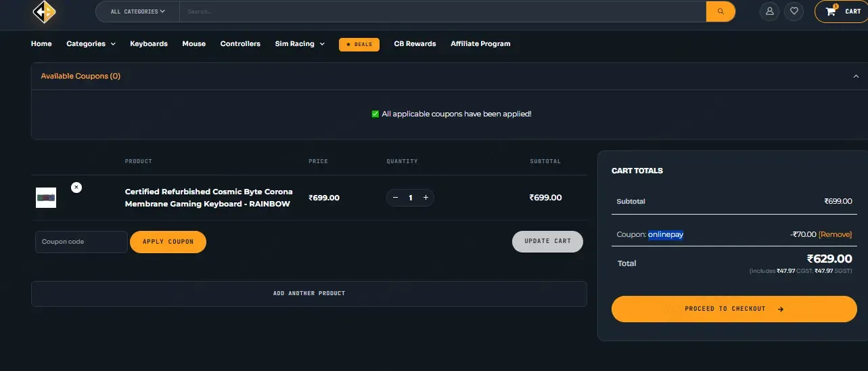Click the Coupon code input field
Viewport: 868px width, 371px height.
click(81, 242)
